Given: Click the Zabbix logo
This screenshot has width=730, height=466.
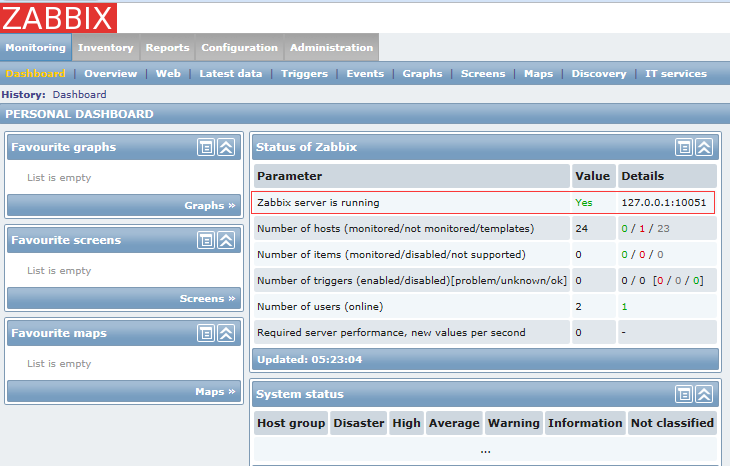Looking at the screenshot, I should [58, 17].
